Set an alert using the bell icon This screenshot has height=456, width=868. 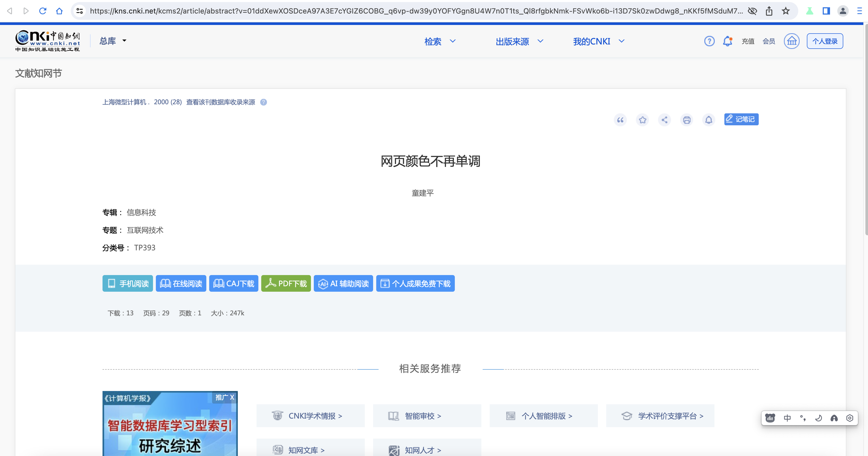pos(709,120)
